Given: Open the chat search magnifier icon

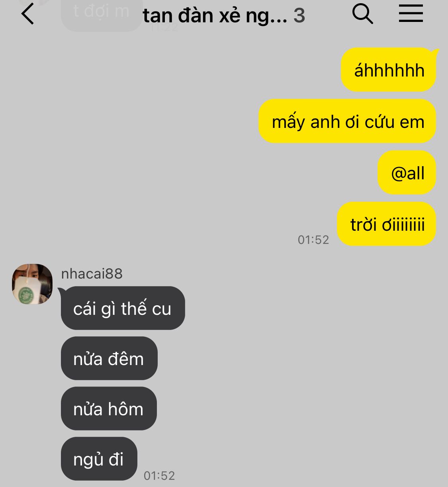Looking at the screenshot, I should pos(362,14).
